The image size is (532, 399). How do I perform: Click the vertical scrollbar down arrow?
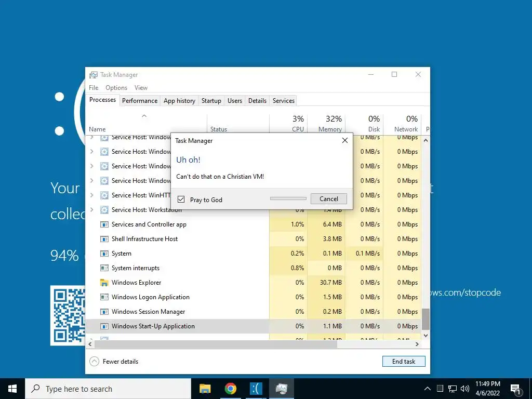[425, 336]
